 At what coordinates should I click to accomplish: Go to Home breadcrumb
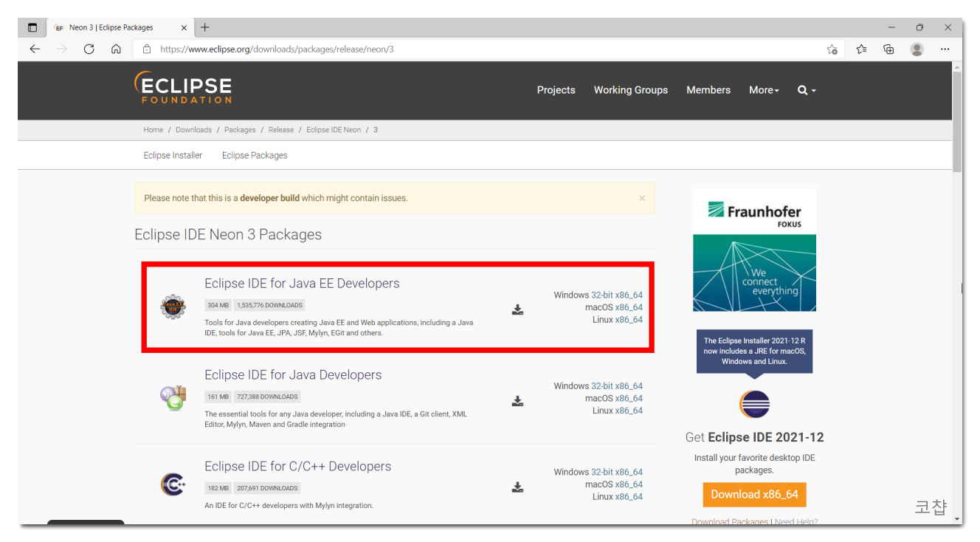153,130
